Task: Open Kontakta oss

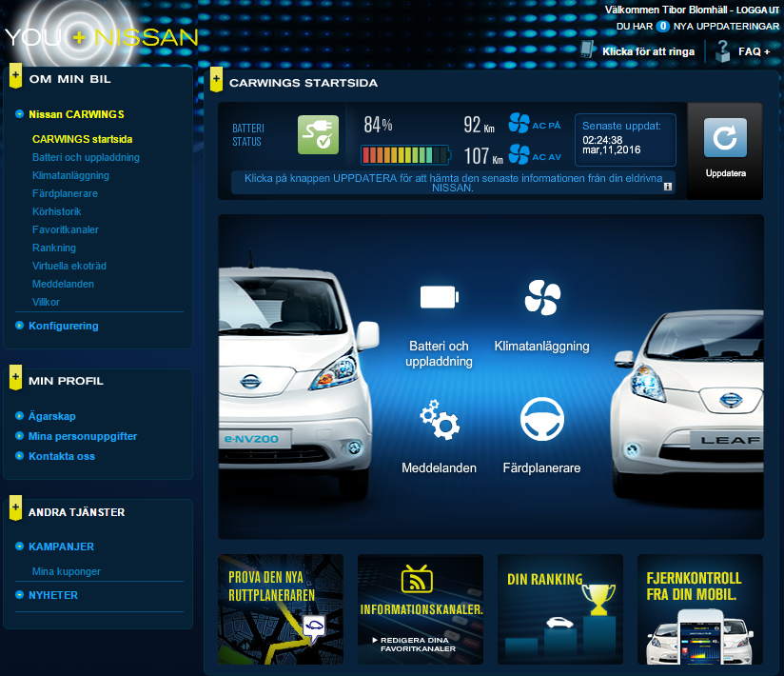Action: pyautogui.click(x=62, y=456)
